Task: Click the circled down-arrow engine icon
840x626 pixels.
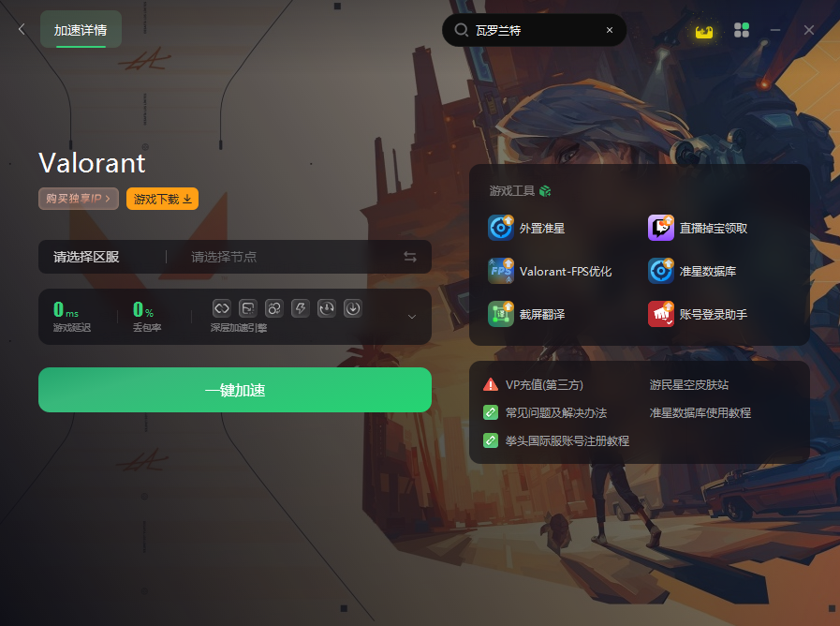Action: (352, 308)
